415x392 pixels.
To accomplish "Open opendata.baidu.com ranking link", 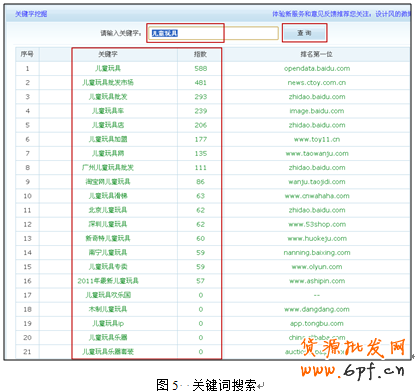I will (x=317, y=68).
